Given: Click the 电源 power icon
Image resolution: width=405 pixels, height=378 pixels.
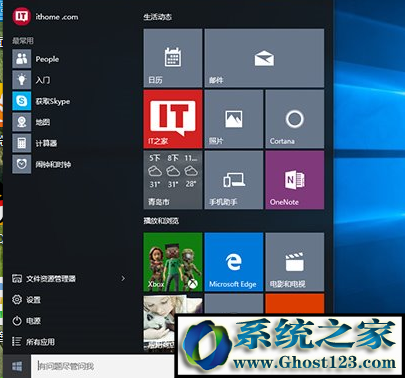Looking at the screenshot, I should click(17, 321).
